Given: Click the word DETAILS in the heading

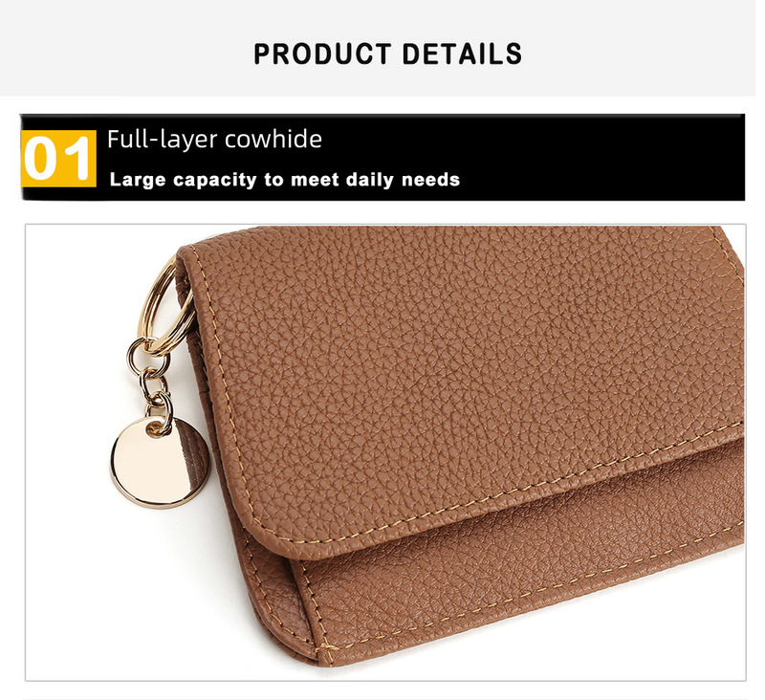Looking at the screenshot, I should [x=462, y=54].
